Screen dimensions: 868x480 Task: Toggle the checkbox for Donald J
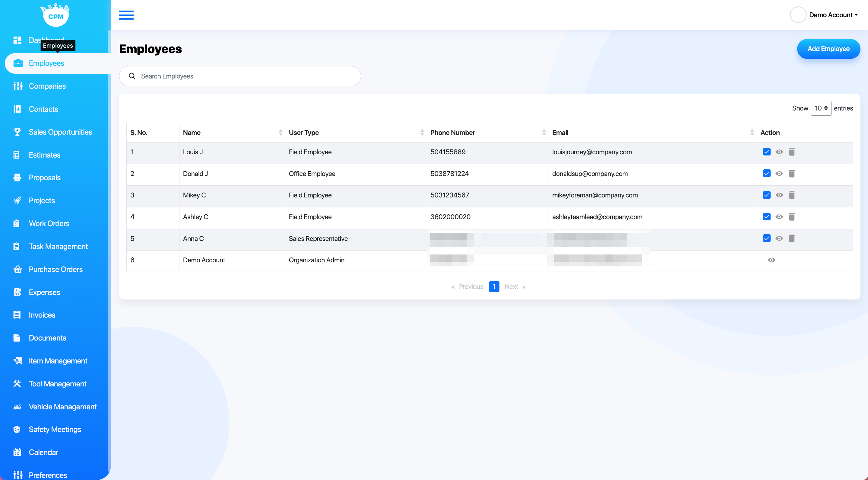click(x=767, y=173)
